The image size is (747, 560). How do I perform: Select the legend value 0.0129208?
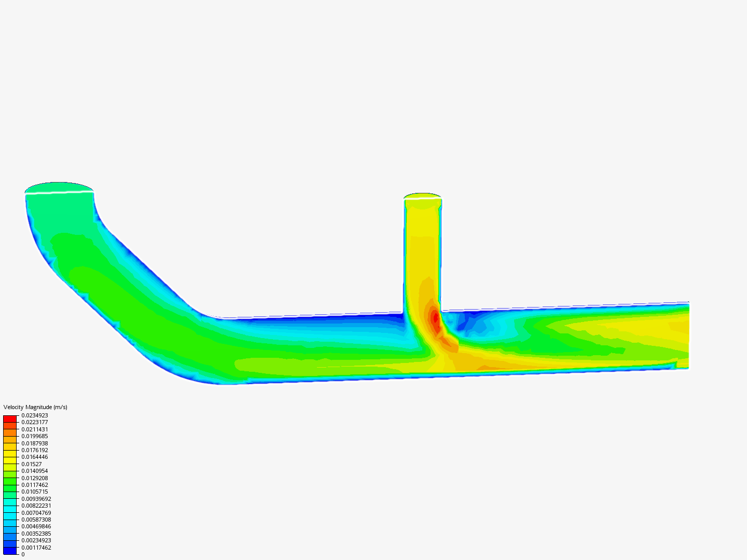point(35,478)
